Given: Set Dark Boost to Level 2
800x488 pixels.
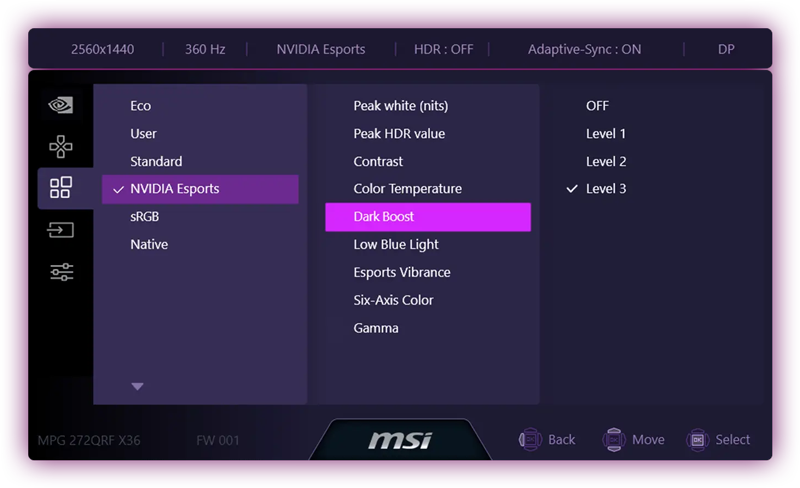Looking at the screenshot, I should coord(606,161).
